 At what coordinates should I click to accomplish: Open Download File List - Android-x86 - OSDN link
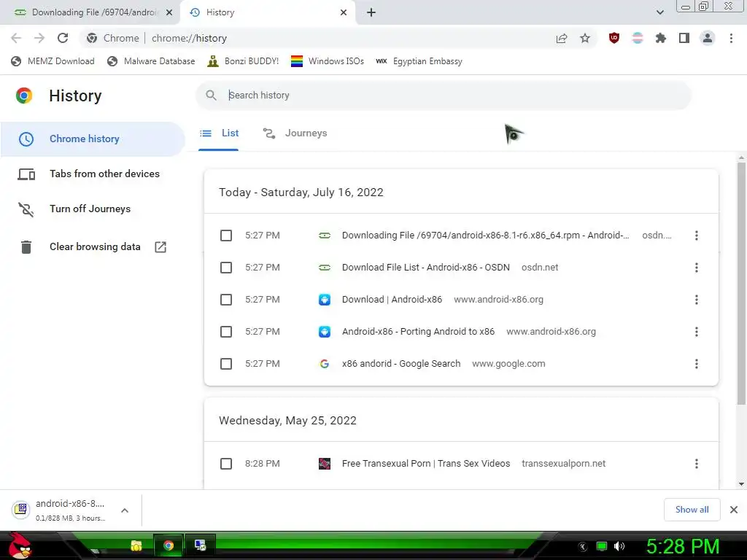point(426,268)
